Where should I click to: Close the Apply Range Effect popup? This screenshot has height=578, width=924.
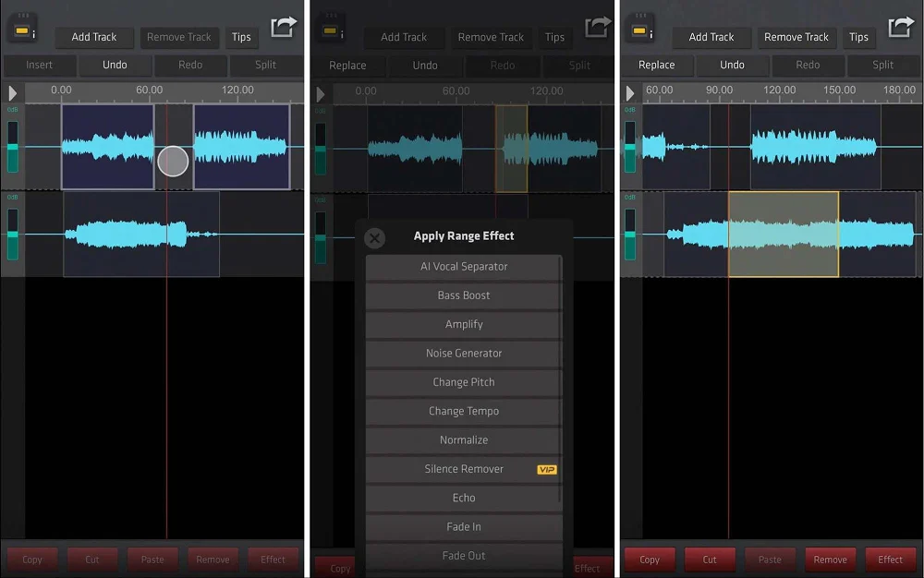(x=374, y=238)
